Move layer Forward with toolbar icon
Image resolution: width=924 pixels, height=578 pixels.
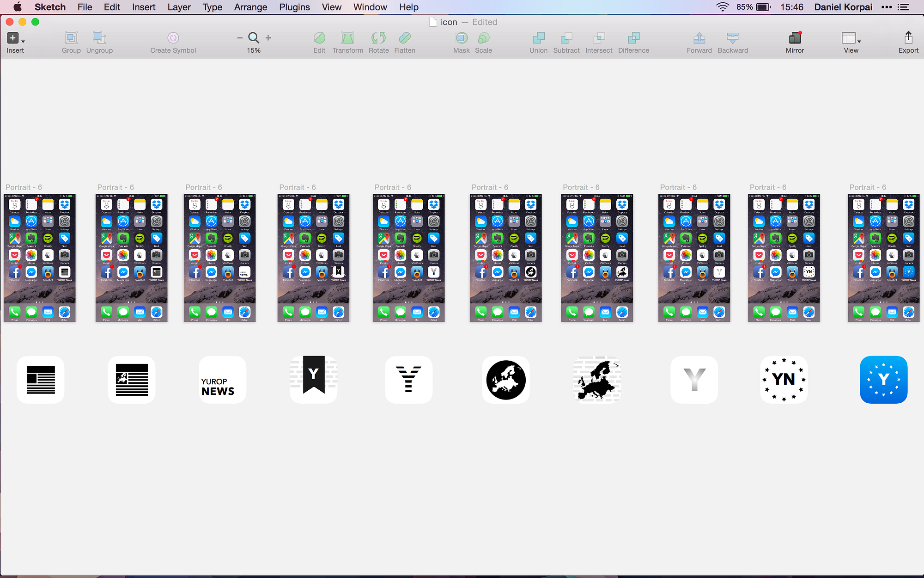pyautogui.click(x=699, y=38)
